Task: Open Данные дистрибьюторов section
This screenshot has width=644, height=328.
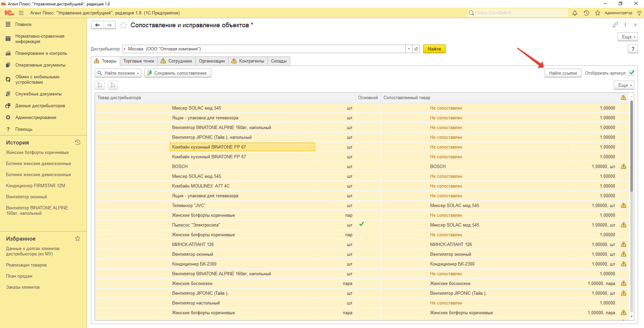Action: click(x=40, y=106)
